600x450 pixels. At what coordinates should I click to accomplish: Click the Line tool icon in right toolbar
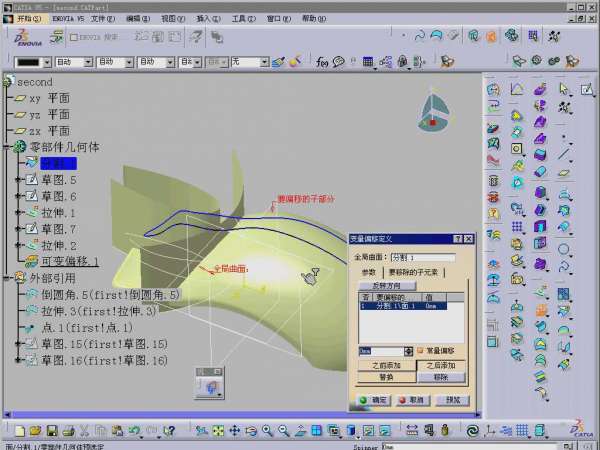(563, 153)
